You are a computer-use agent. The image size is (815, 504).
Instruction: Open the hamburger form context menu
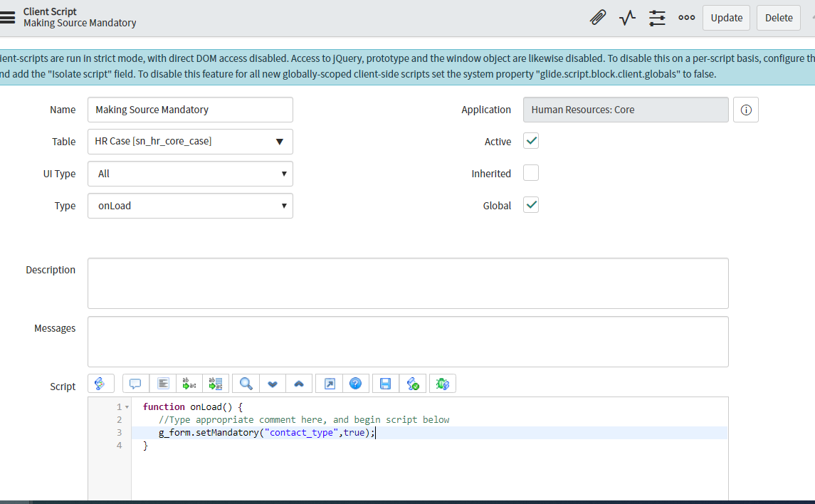7,18
